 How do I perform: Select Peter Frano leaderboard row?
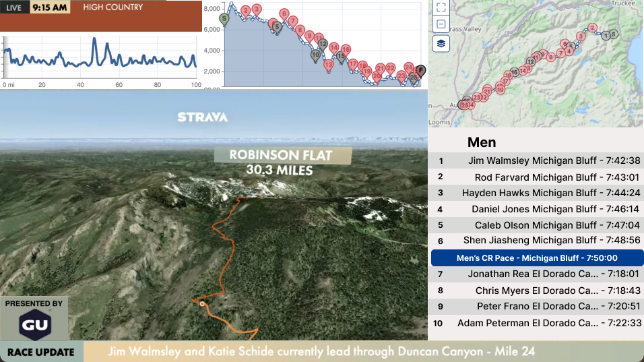pos(536,307)
